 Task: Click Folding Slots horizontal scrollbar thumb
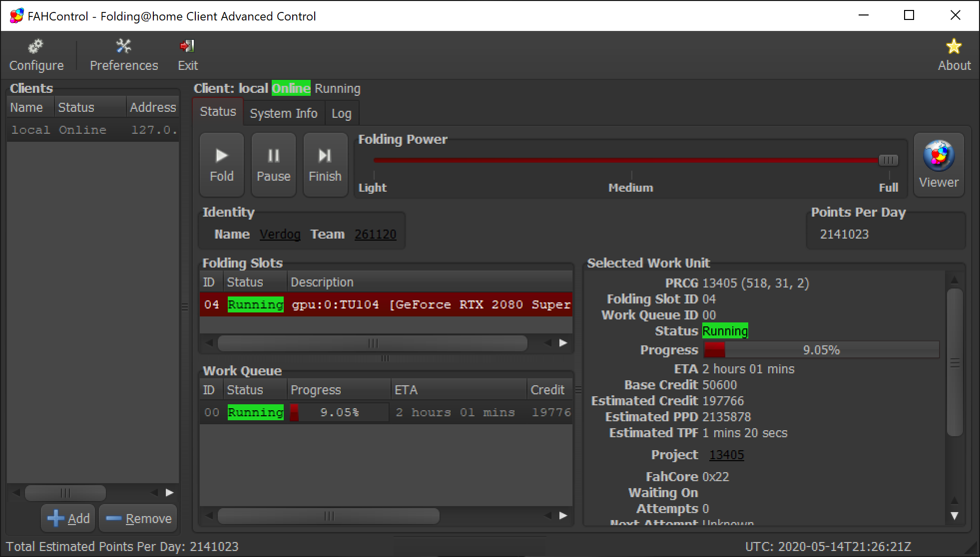tap(373, 343)
